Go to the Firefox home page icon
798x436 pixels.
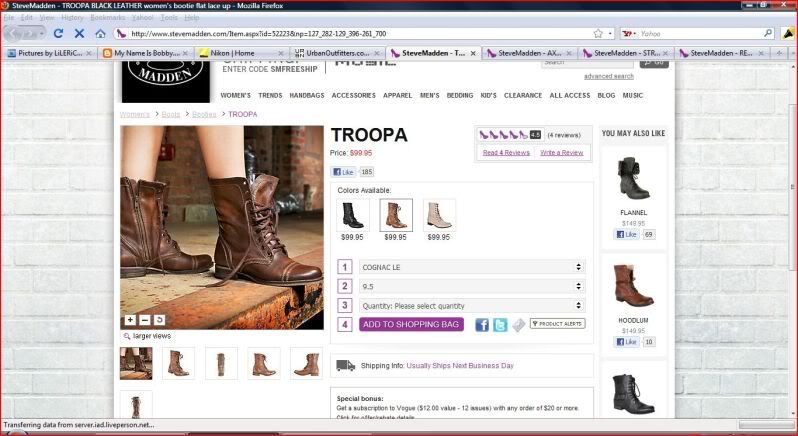(x=100, y=34)
